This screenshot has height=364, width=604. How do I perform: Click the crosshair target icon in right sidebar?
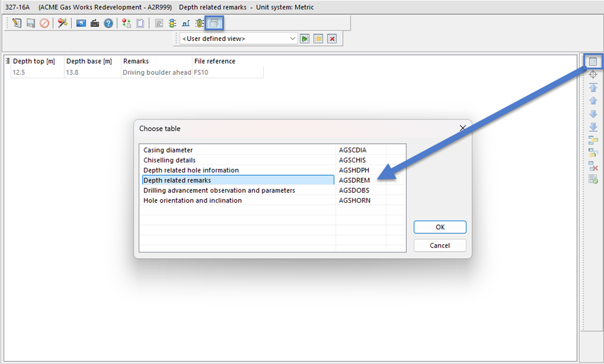593,75
